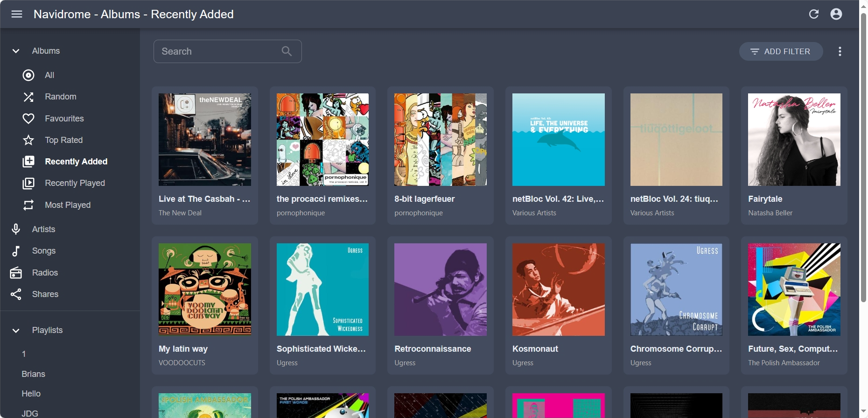Open the Radios page
The width and height of the screenshot is (868, 418).
click(x=70, y=273)
